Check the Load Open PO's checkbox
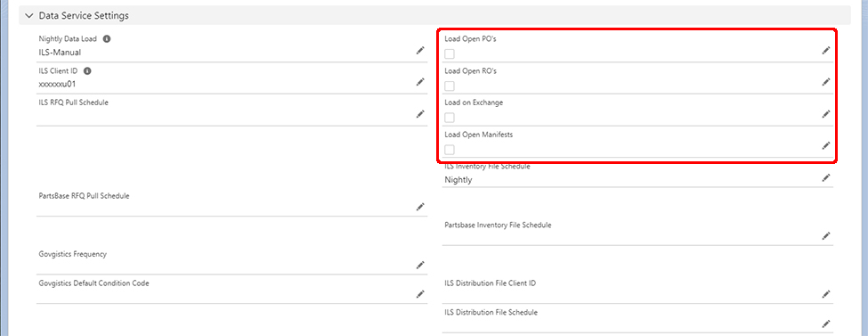 tap(450, 53)
